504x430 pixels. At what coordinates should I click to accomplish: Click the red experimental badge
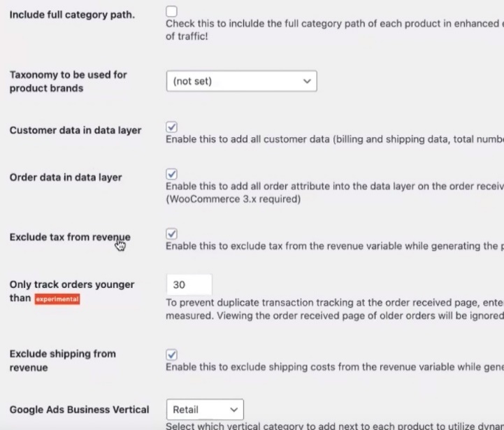pos(57,299)
